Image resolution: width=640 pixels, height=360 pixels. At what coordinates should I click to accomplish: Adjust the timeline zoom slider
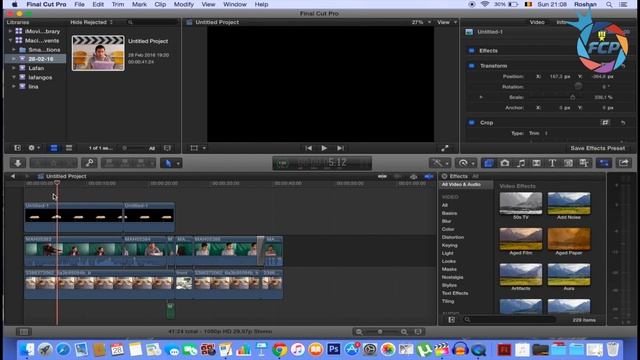pyautogui.click(x=380, y=332)
